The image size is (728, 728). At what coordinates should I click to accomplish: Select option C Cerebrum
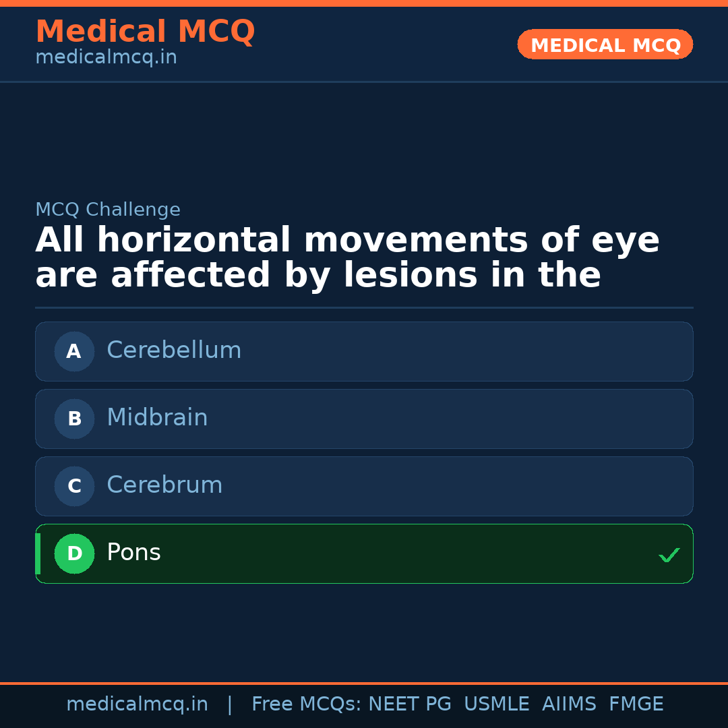tap(364, 486)
